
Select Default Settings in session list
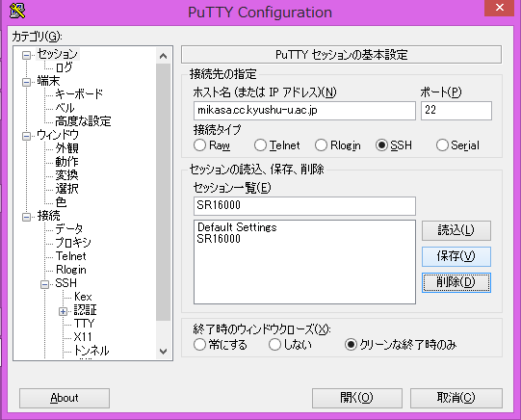[x=237, y=227]
